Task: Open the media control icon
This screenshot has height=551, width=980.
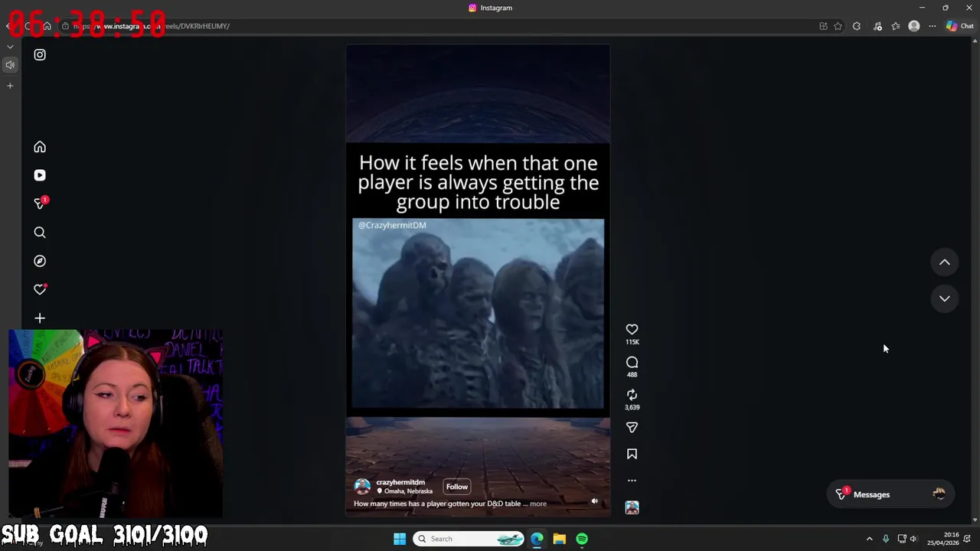Action: tap(877, 26)
